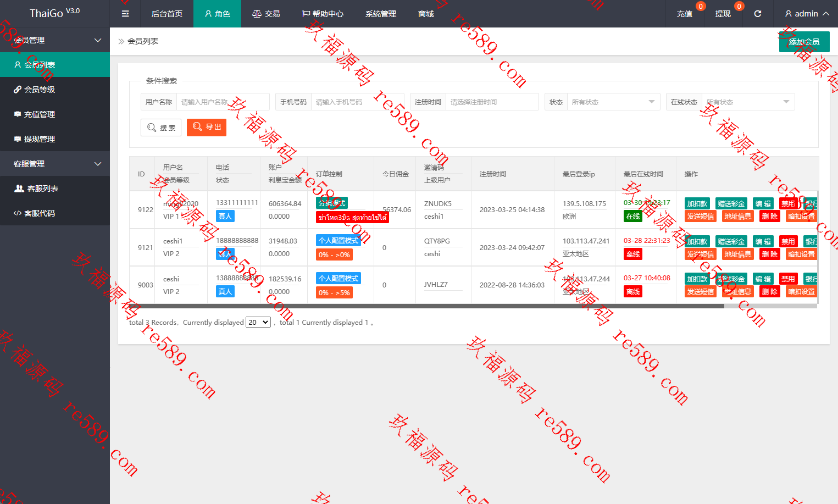Click 地址信息 for user 9122

tap(737, 217)
